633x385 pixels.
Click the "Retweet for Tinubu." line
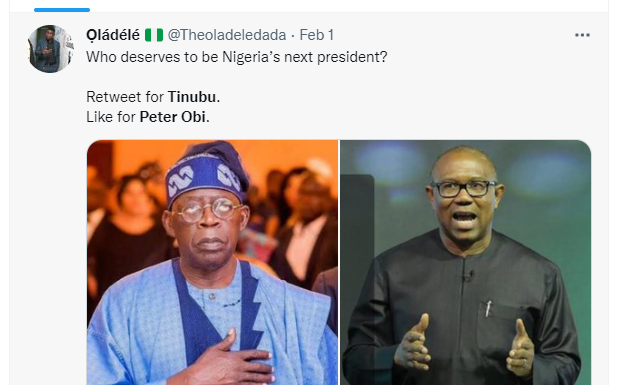153,97
